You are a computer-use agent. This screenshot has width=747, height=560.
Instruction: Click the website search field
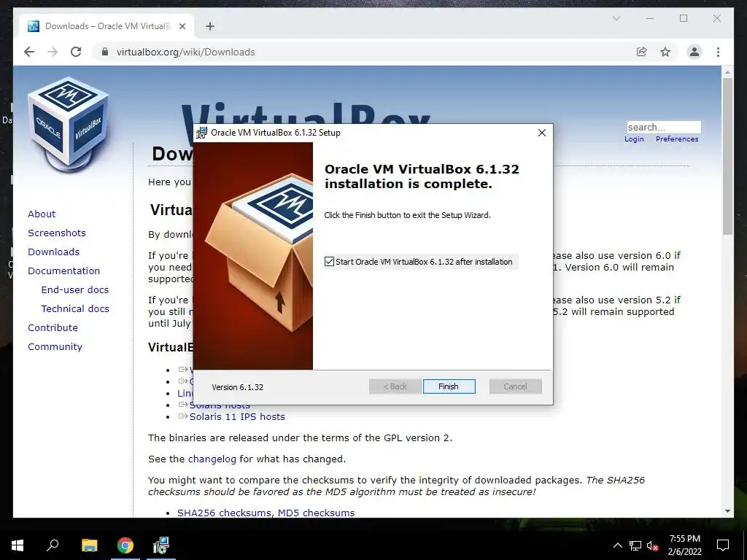pyautogui.click(x=664, y=127)
